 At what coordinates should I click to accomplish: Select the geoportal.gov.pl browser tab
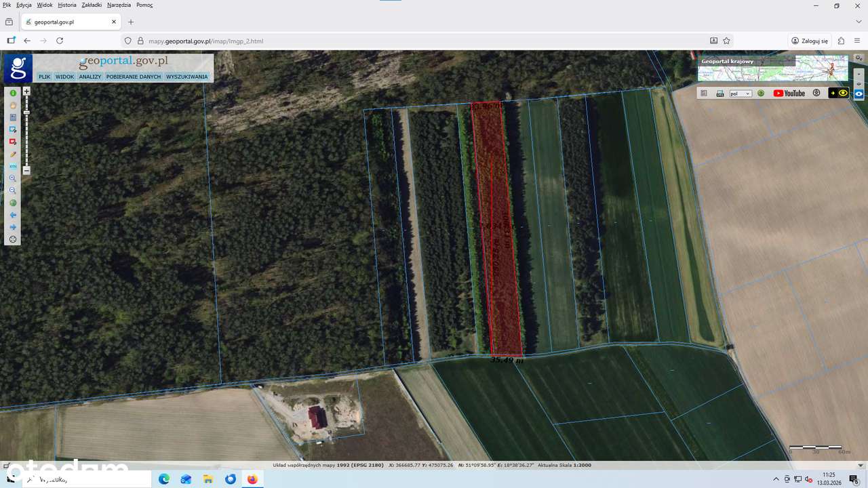(x=71, y=22)
